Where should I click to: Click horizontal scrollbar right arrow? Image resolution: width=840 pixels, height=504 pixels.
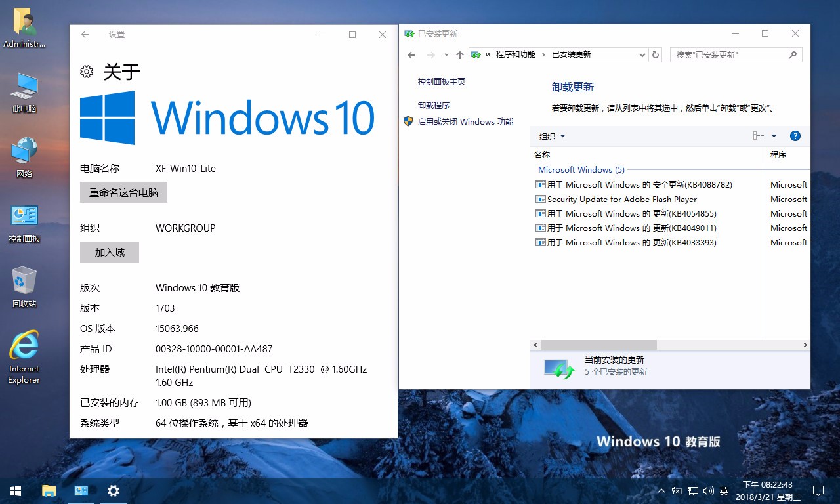805,345
